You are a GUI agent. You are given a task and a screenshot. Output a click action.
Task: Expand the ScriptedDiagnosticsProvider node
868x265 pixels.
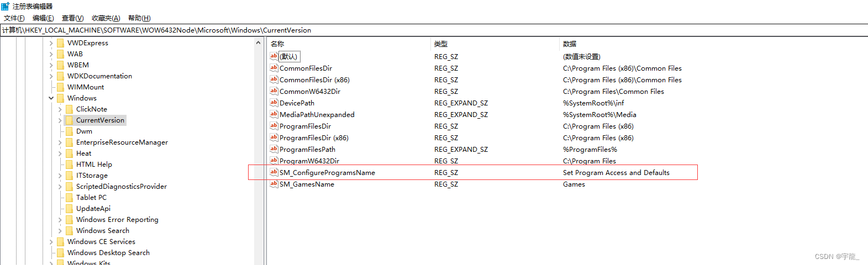pyautogui.click(x=60, y=187)
